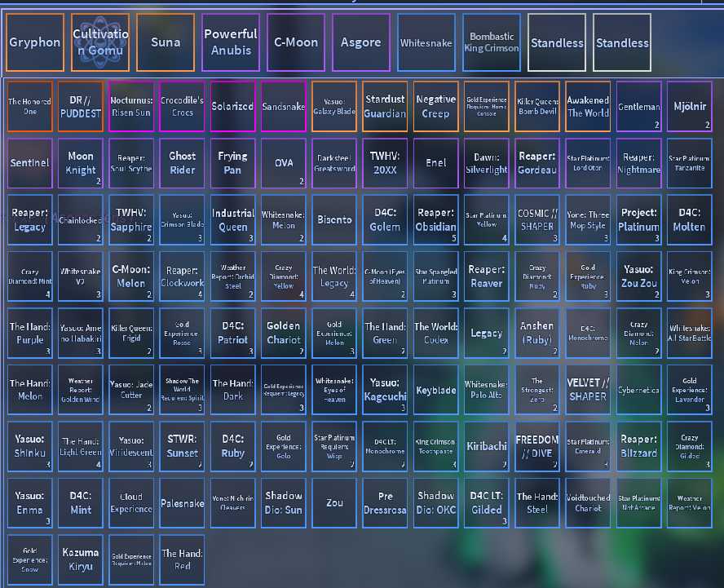Click the Enel item
Screen dimensions: 724x588
(436, 163)
